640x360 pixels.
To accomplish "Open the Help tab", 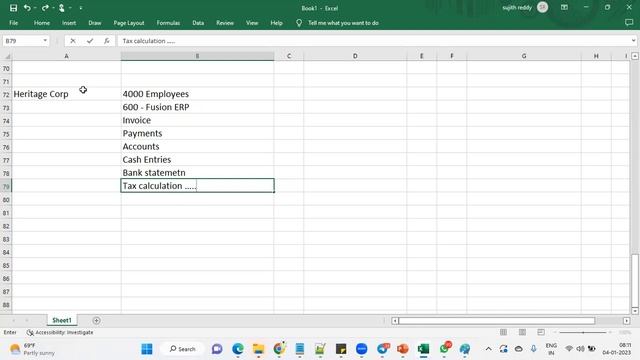I will coord(276,23).
